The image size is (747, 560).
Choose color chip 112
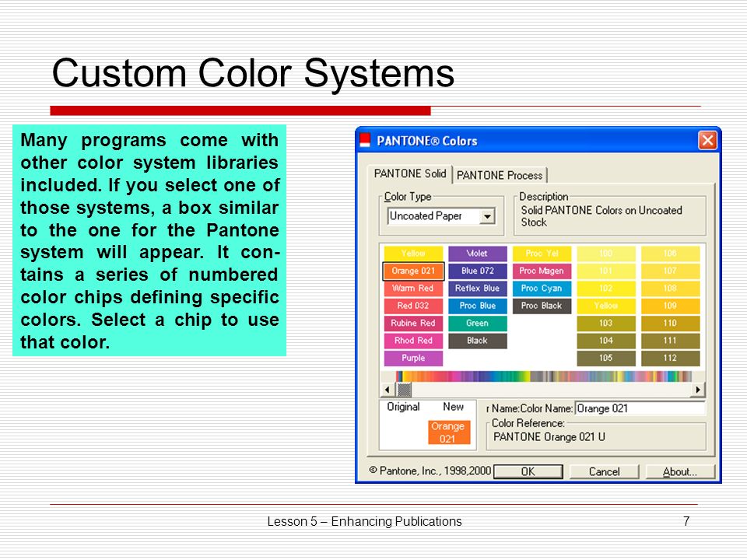(x=670, y=358)
